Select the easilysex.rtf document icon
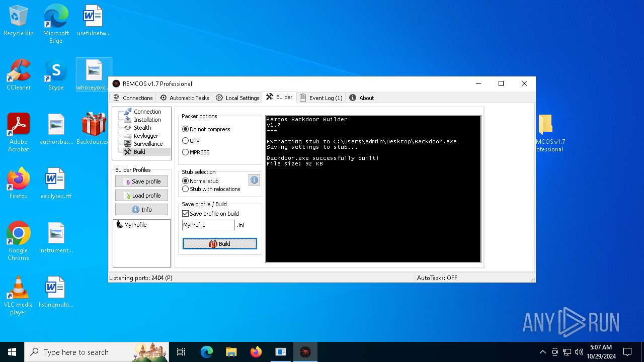Image resolution: width=644 pixels, height=362 pixels. click(x=56, y=184)
